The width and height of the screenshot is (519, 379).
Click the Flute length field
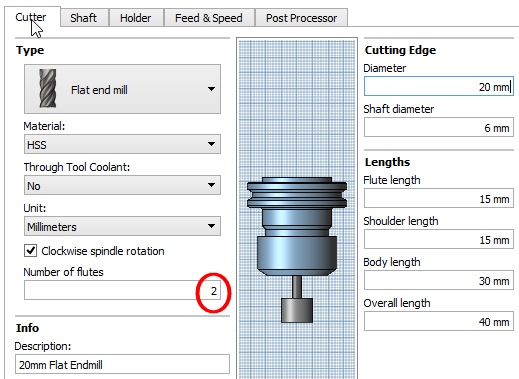(x=439, y=198)
